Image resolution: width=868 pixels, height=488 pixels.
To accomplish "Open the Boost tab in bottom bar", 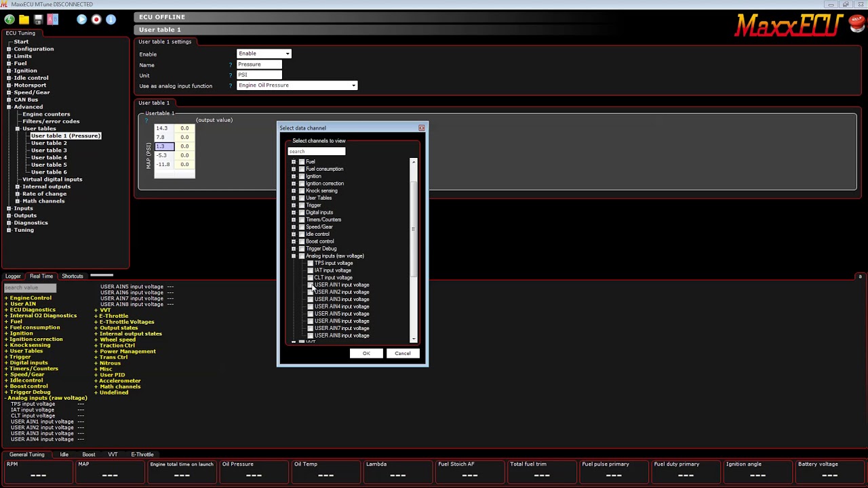I will (x=89, y=455).
